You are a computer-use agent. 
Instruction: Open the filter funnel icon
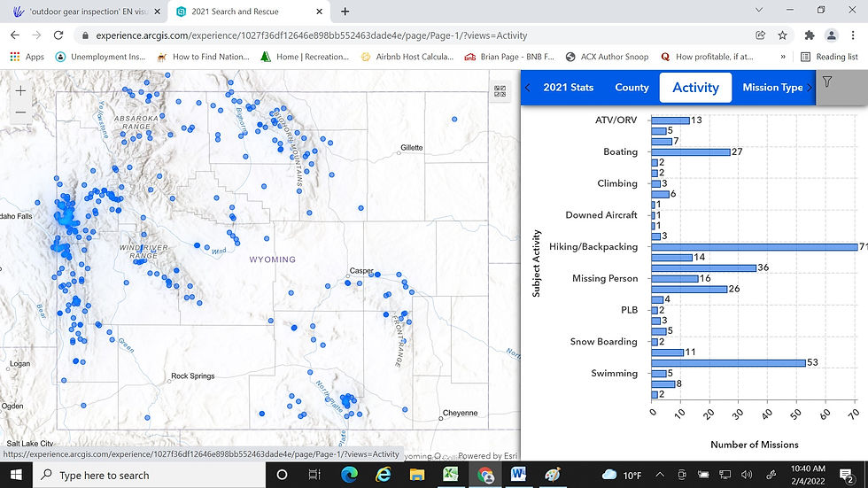click(x=827, y=82)
